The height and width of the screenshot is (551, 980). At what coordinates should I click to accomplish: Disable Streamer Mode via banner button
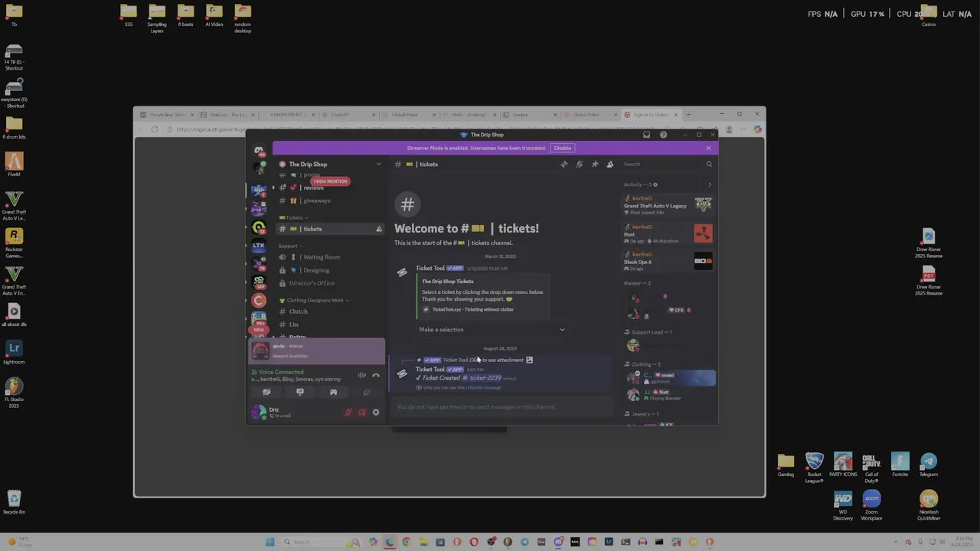[563, 148]
